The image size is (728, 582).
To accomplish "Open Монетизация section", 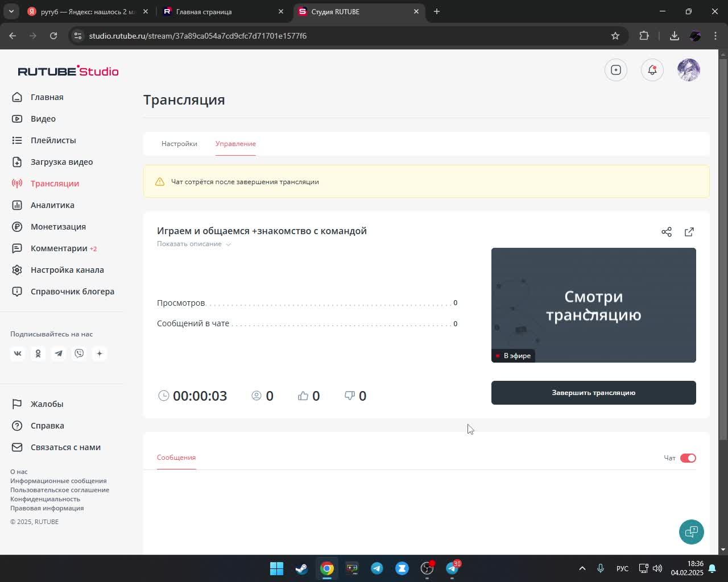I will (x=59, y=227).
